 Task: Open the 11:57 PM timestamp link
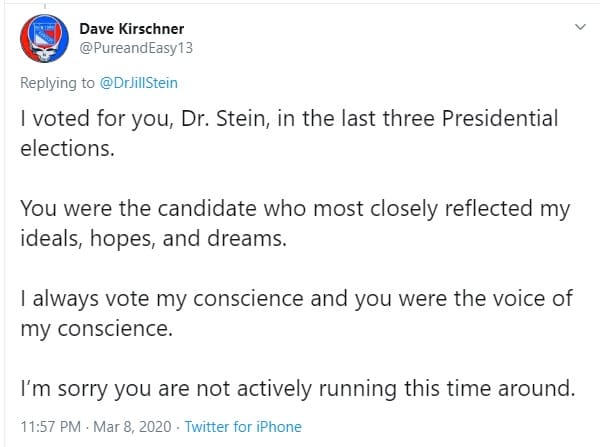[x=50, y=427]
